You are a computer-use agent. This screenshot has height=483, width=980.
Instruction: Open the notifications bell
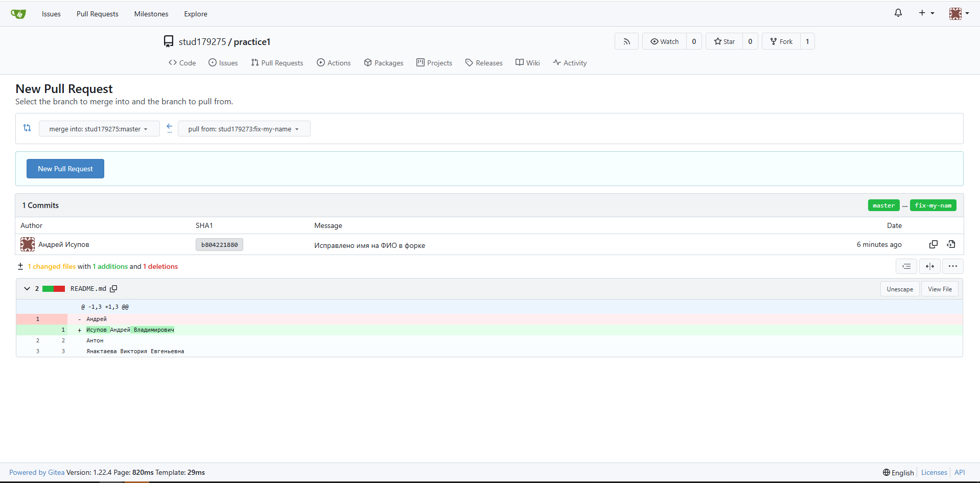[898, 13]
